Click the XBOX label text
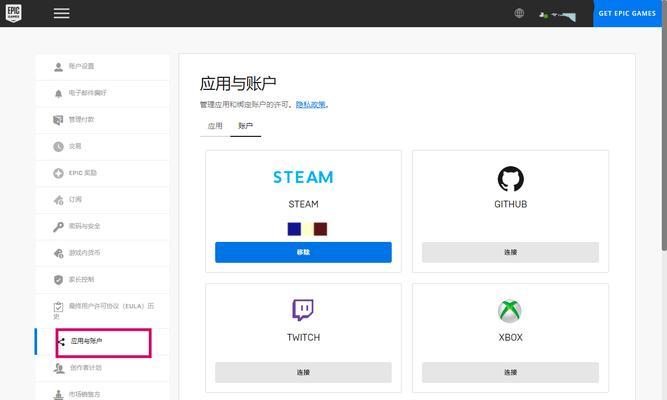The width and height of the screenshot is (667, 400). click(x=510, y=337)
